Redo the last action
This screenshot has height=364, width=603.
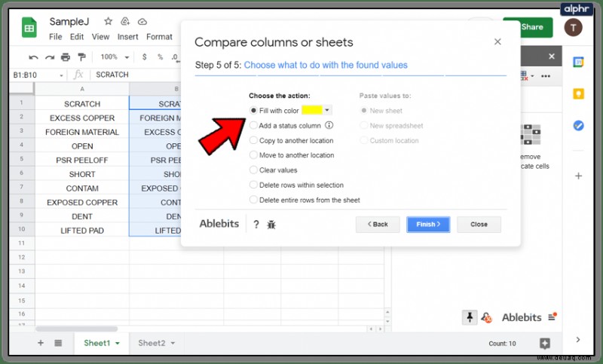[50, 57]
